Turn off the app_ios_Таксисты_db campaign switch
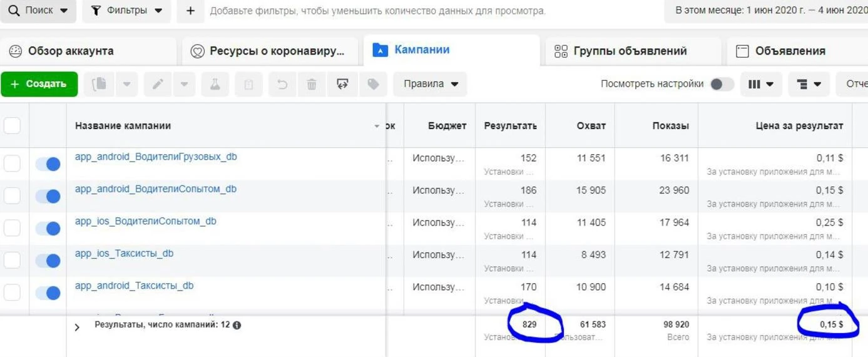The height and width of the screenshot is (357, 868). [48, 261]
